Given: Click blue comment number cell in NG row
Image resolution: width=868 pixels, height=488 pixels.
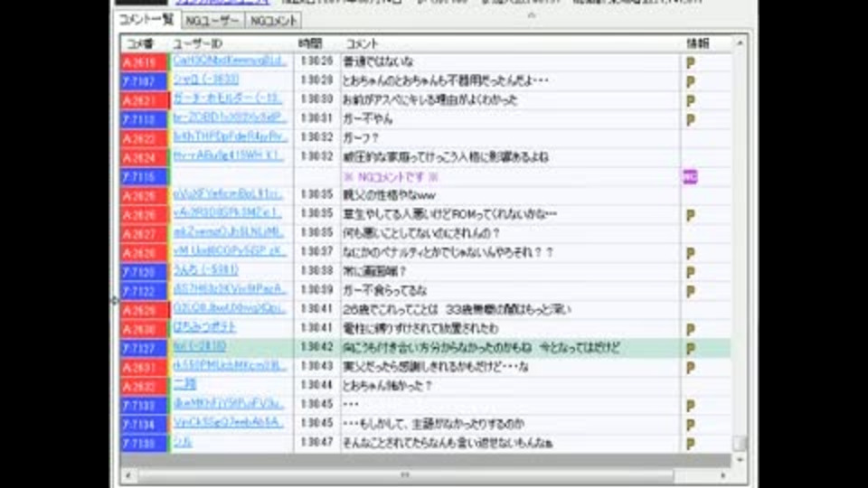Looking at the screenshot, I should [144, 177].
